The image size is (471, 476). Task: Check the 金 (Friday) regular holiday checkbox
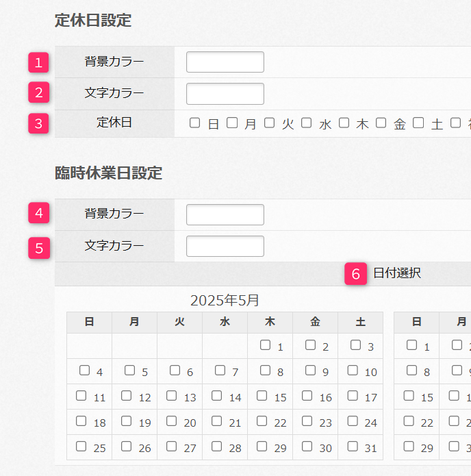coord(381,123)
